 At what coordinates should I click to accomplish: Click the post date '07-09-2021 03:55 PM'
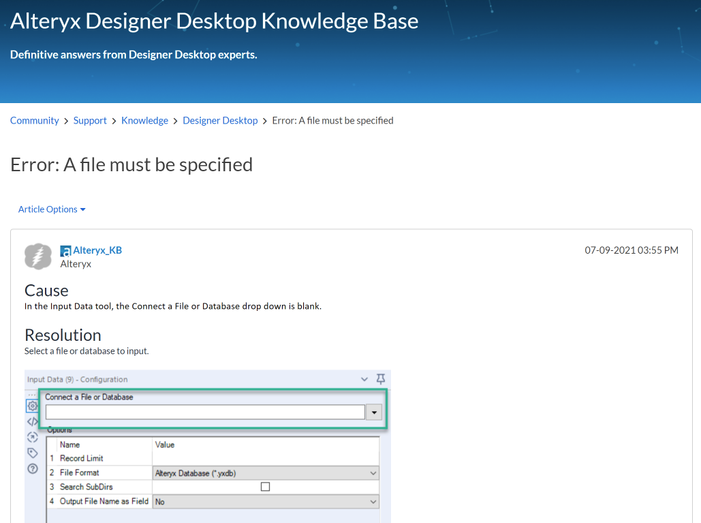click(631, 250)
